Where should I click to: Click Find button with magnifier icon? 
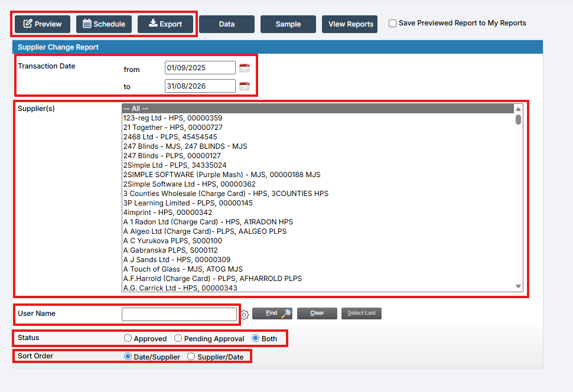272,313
